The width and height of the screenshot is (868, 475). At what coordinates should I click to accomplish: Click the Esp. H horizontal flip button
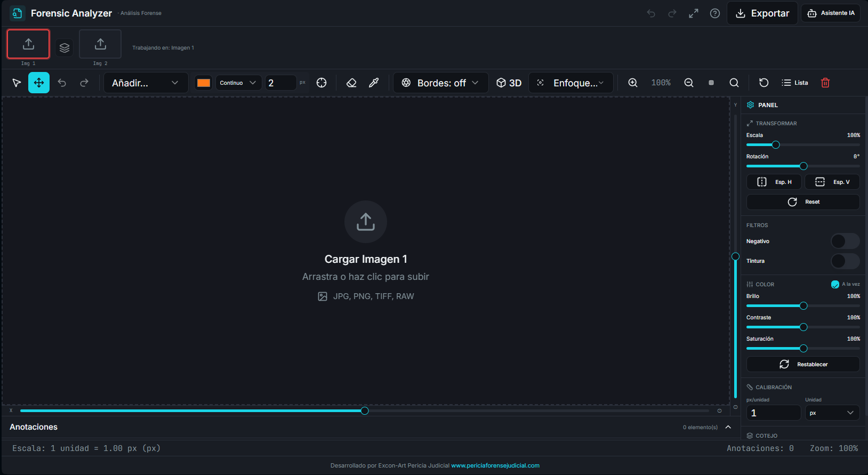coord(775,182)
